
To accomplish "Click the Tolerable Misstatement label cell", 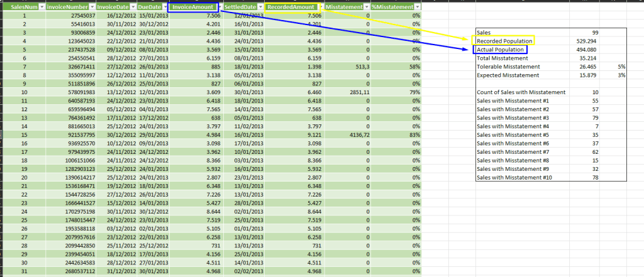I will tap(523, 67).
